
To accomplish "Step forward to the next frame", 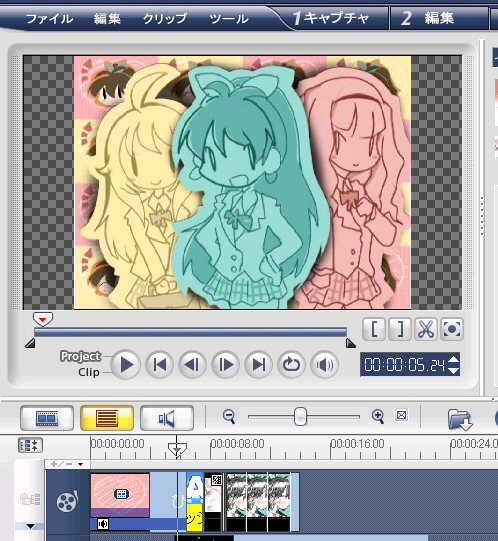I will 225,364.
